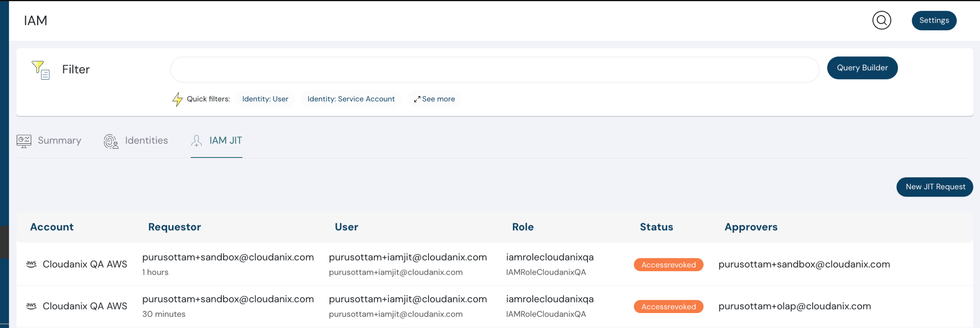The image size is (980, 328).
Task: Click the Status column header
Action: coord(656,227)
